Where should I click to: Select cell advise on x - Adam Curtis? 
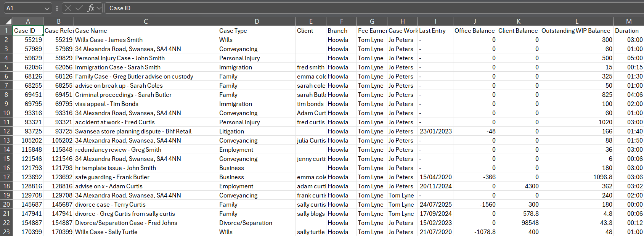pos(146,186)
